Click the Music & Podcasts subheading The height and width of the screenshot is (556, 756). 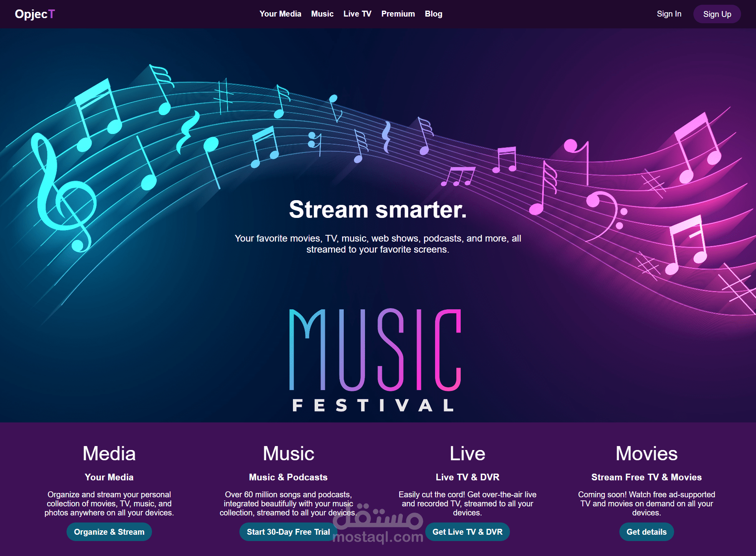pos(288,477)
